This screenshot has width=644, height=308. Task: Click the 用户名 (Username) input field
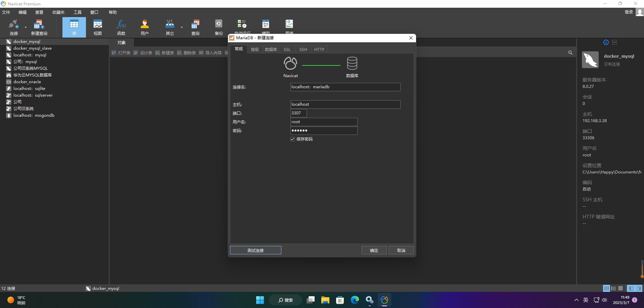coord(324,122)
